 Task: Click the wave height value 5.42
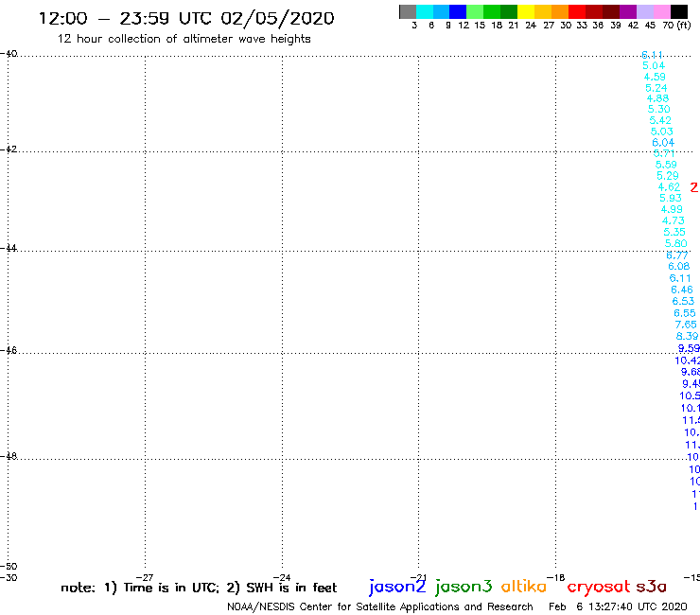tap(660, 120)
